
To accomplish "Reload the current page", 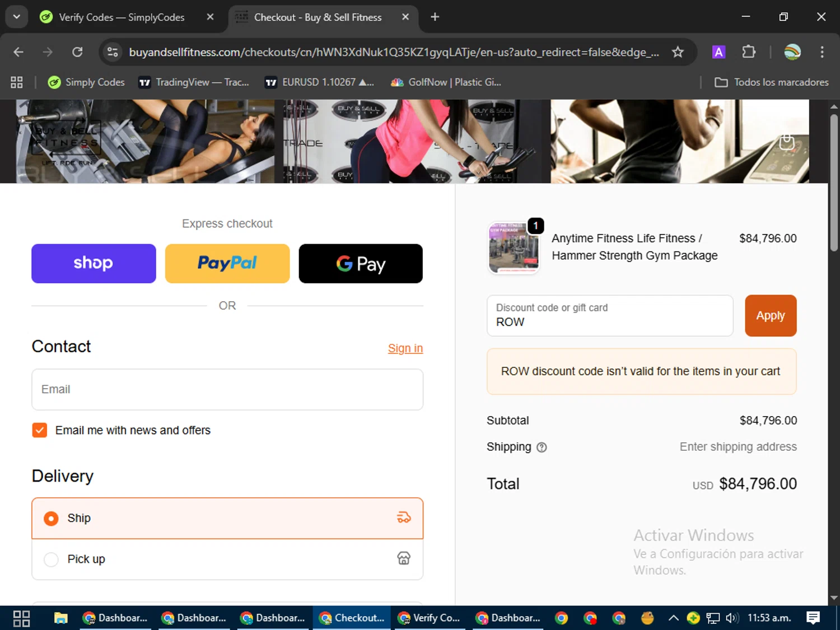I will 77,52.
